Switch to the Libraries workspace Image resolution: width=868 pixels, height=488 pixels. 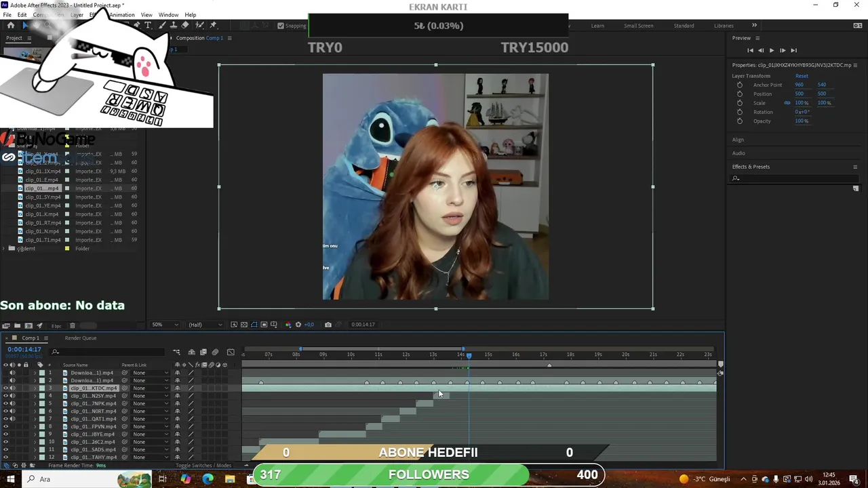pyautogui.click(x=724, y=26)
